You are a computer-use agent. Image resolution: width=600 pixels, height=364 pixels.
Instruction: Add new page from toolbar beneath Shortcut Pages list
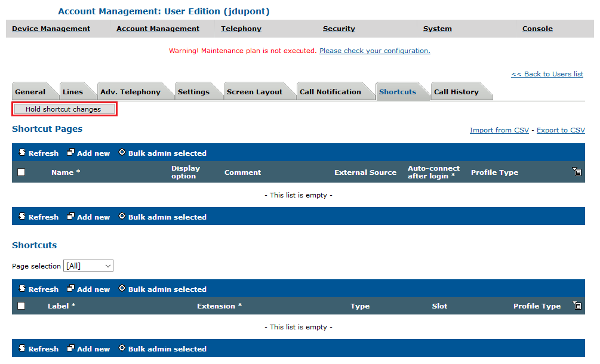click(x=88, y=217)
